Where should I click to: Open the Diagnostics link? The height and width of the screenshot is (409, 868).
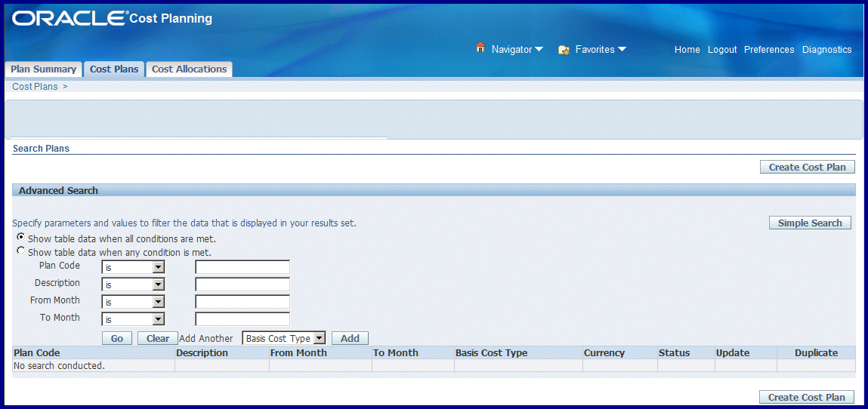[x=826, y=50]
